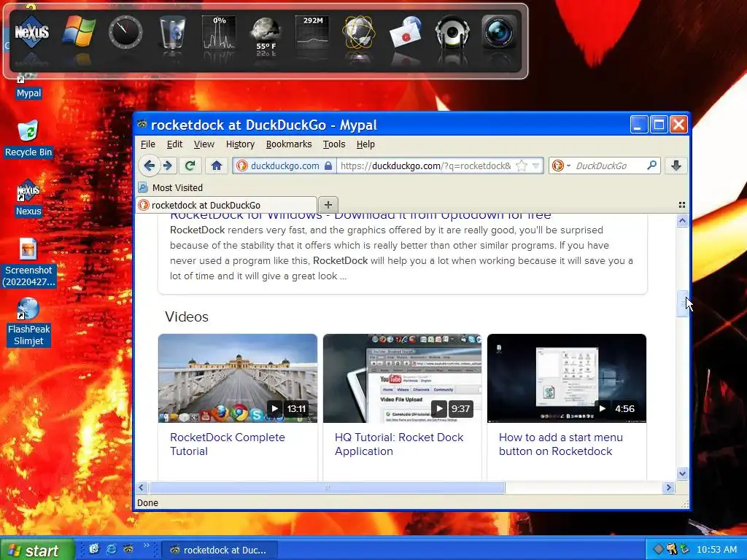
Task: Open a new tab with plus button
Action: 328,205
